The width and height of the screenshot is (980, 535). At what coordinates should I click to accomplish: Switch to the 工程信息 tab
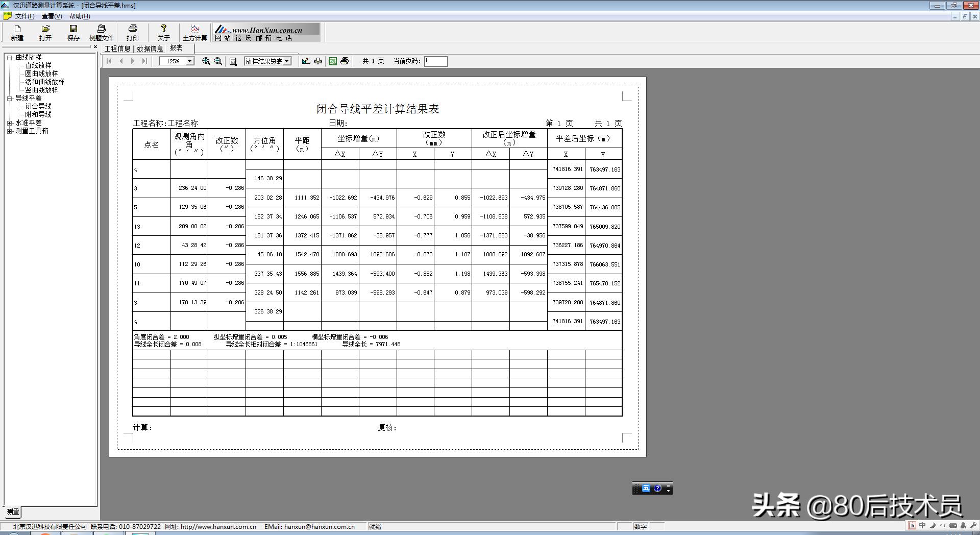click(117, 48)
